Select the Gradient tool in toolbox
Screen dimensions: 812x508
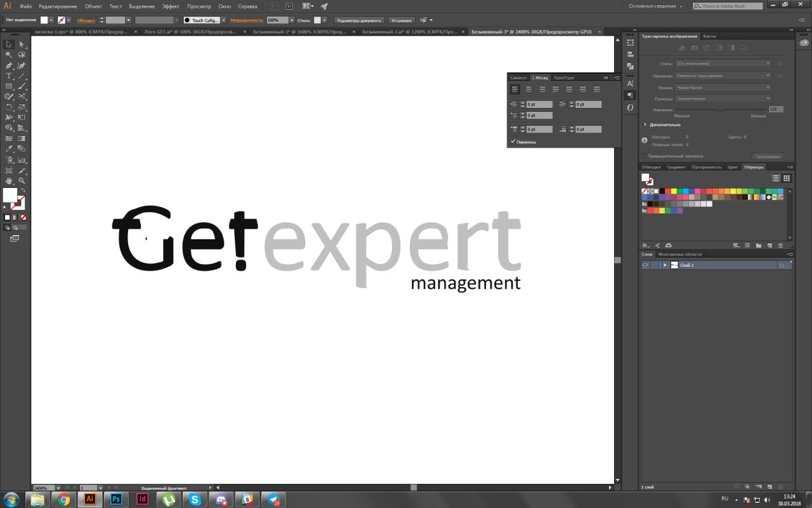click(22, 138)
